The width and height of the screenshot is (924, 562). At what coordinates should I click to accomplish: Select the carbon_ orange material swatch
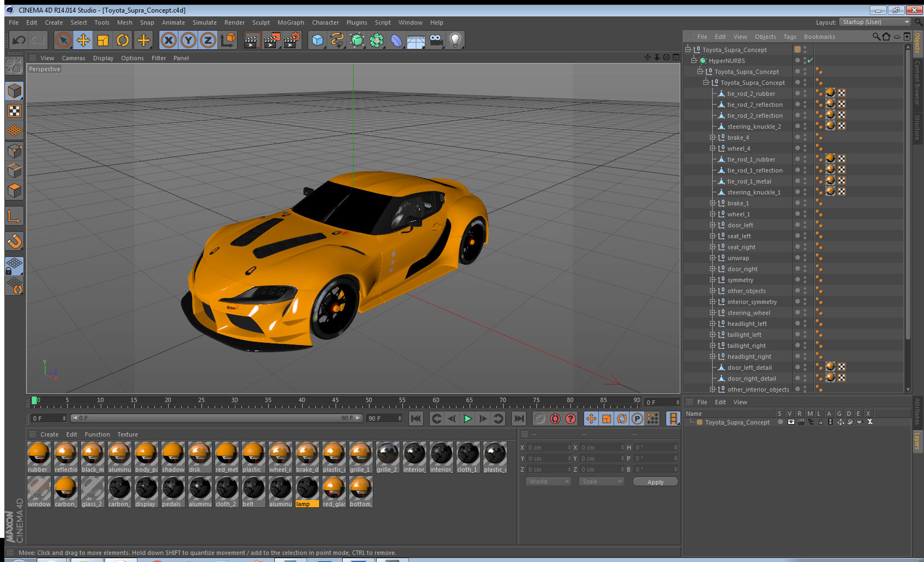pos(66,492)
